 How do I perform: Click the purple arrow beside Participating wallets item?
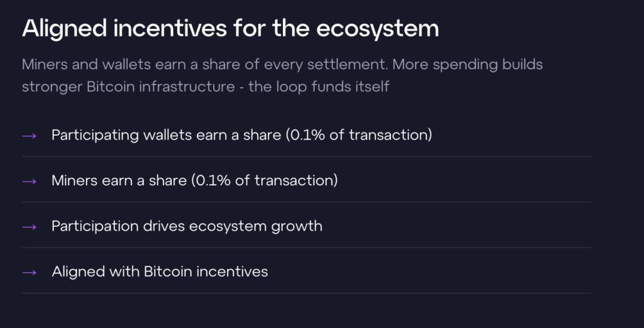click(29, 136)
